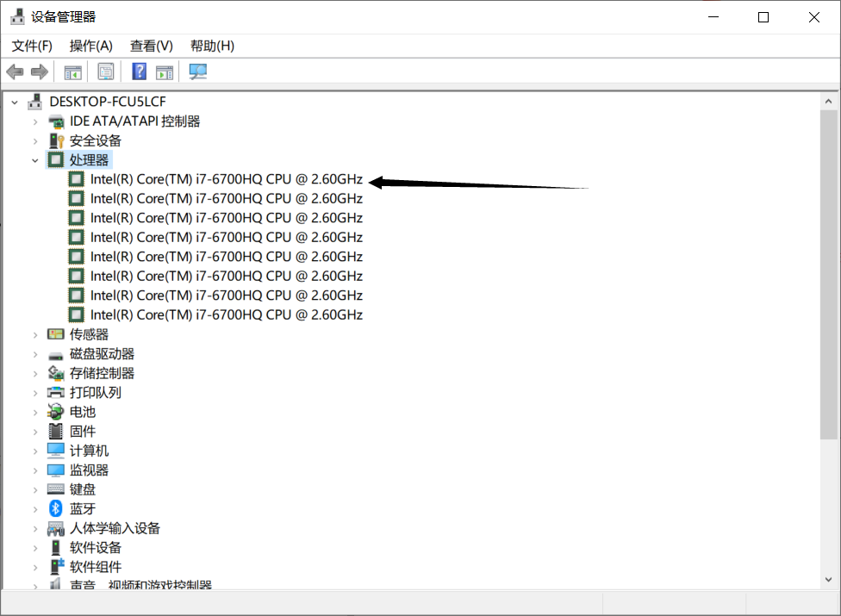Click the action pane toolbar icon
841x616 pixels.
[165, 72]
